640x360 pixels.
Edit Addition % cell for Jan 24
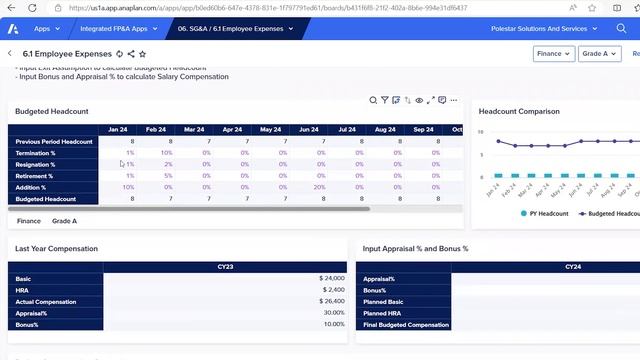click(x=118, y=187)
